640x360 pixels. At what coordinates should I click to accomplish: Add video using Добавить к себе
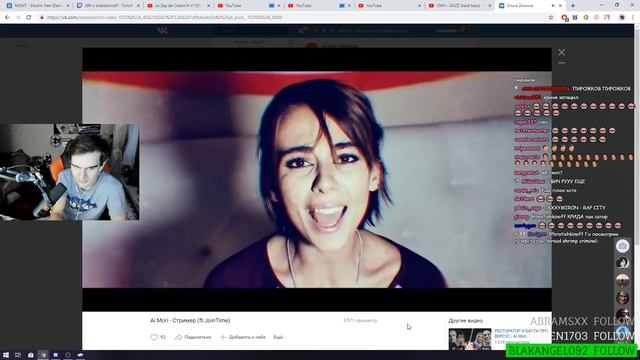tap(243, 337)
